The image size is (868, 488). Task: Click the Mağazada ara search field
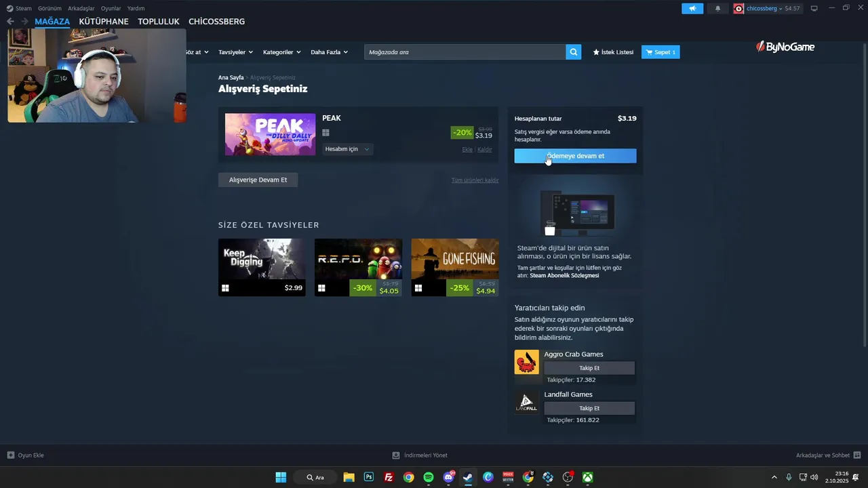coord(465,52)
